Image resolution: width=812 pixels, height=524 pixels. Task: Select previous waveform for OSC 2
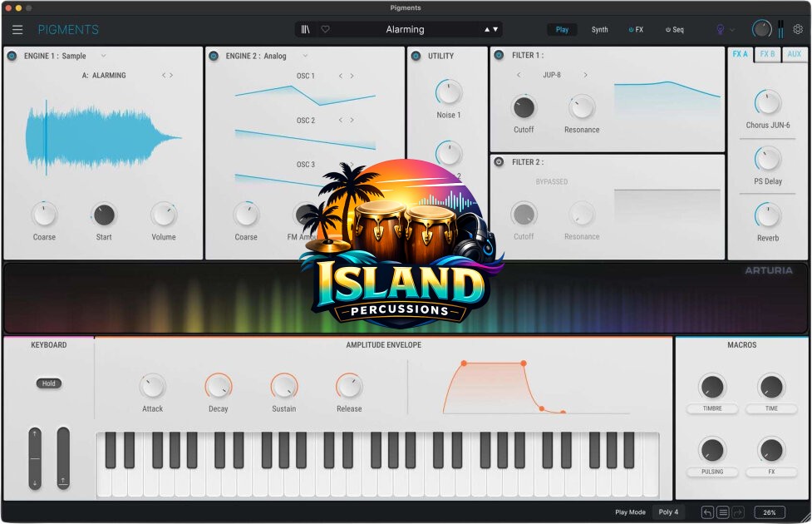pos(340,120)
